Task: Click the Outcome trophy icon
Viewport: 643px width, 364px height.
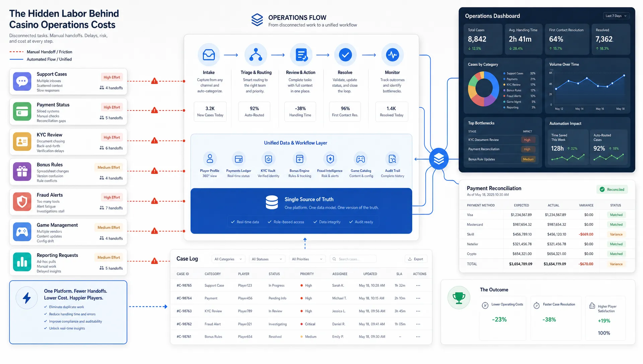Action: coord(459,297)
